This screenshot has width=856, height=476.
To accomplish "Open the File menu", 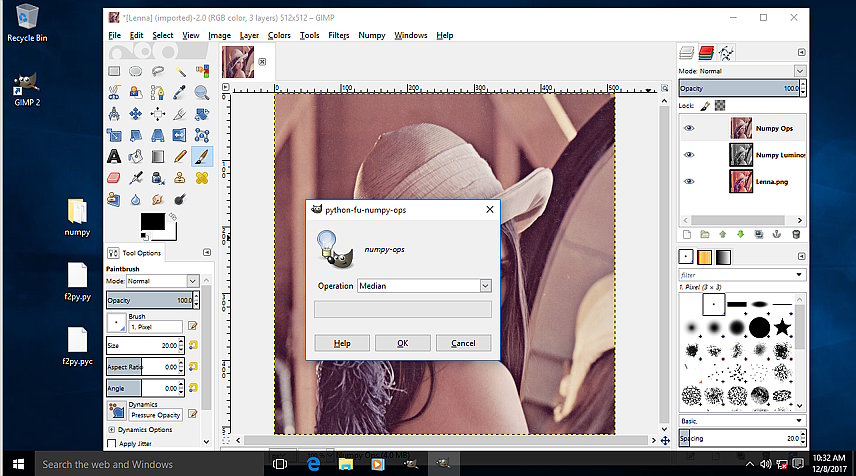I will click(x=115, y=35).
